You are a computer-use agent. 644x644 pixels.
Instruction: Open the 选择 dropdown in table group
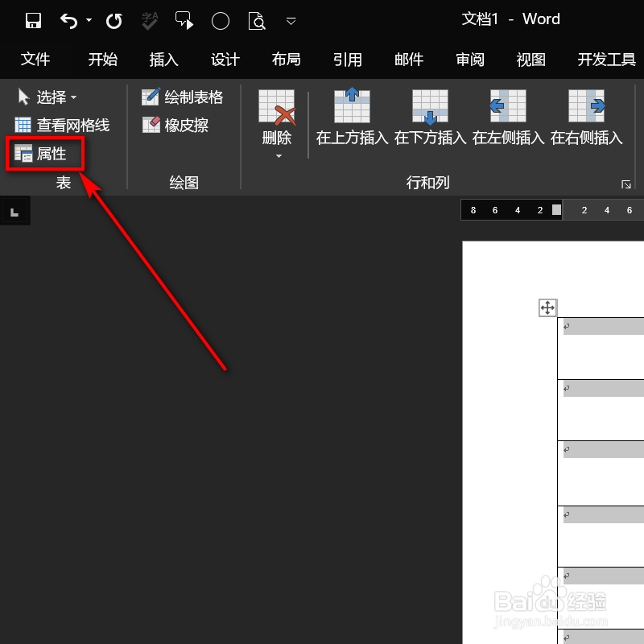click(x=47, y=97)
